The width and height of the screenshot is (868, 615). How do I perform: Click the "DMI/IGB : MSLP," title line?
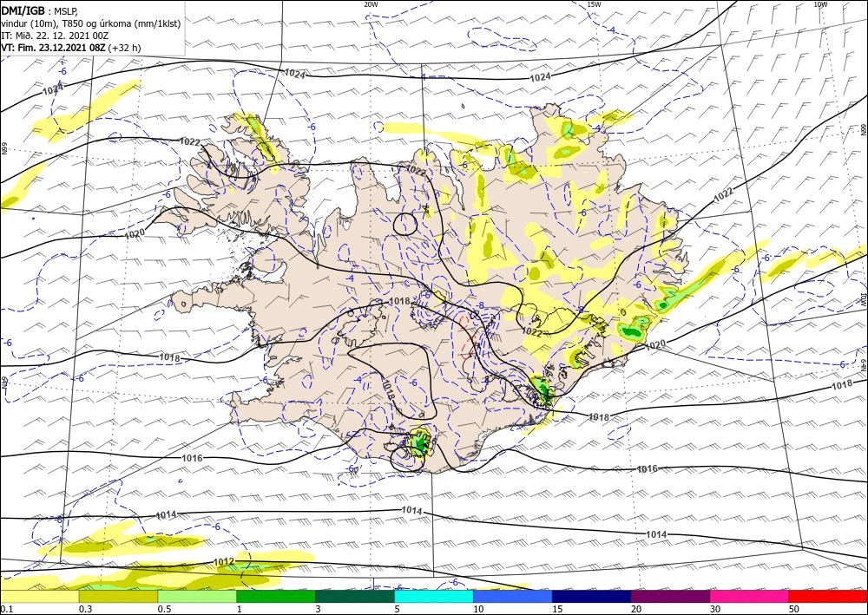pyautogui.click(x=40, y=10)
